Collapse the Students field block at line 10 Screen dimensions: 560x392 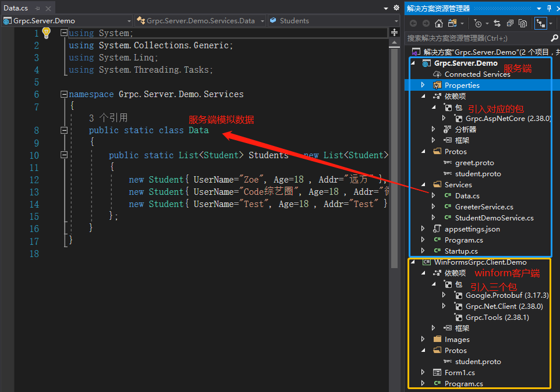coord(64,155)
